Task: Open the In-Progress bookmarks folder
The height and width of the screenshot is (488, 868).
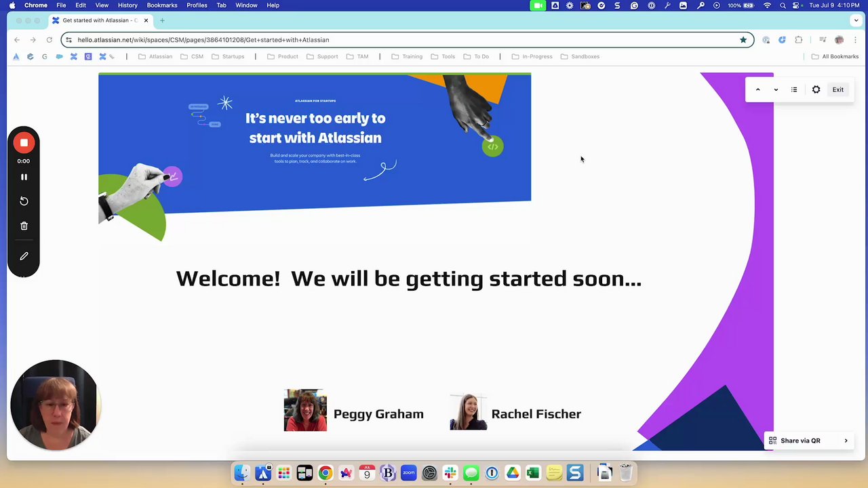Action: [532, 56]
